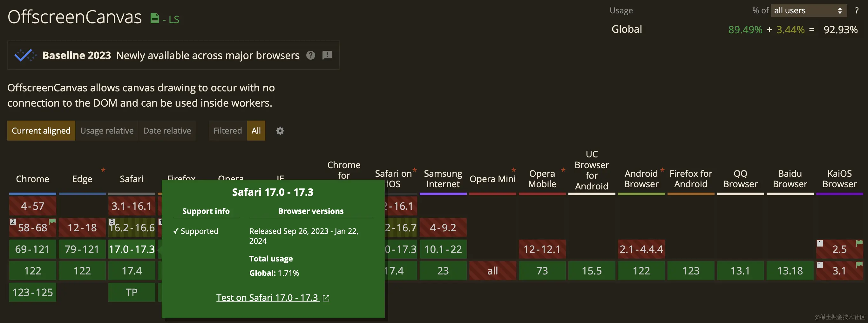Screen dimensions: 868x323
Task: Select Samsung Internet 23 cell
Action: [x=443, y=271]
